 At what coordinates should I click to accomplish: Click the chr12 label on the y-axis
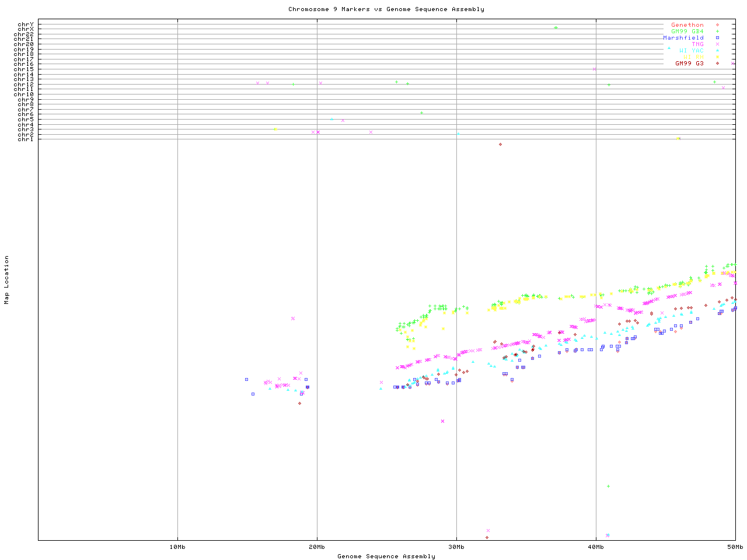pos(24,85)
